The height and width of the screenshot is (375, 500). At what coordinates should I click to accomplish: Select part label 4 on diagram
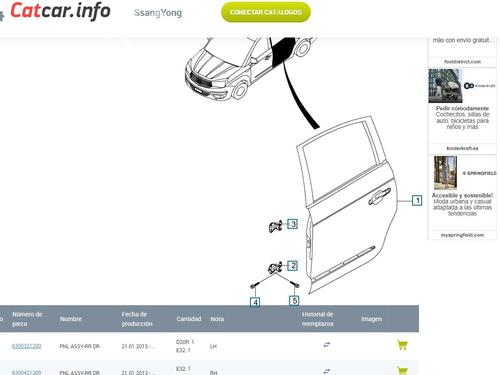pyautogui.click(x=255, y=302)
